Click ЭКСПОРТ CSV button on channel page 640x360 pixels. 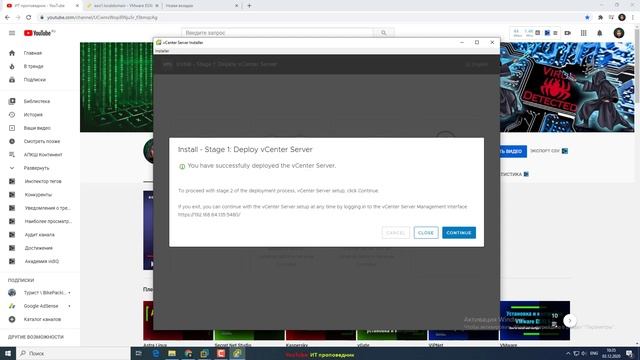coord(549,151)
